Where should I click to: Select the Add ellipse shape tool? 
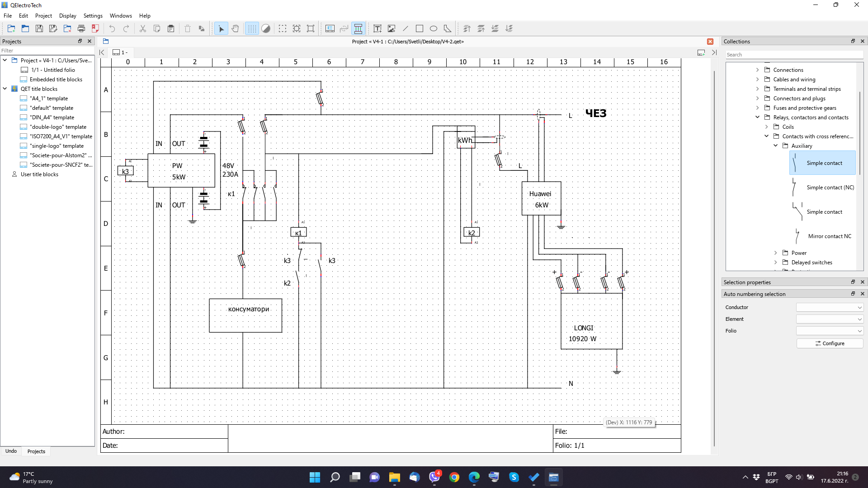coord(433,28)
